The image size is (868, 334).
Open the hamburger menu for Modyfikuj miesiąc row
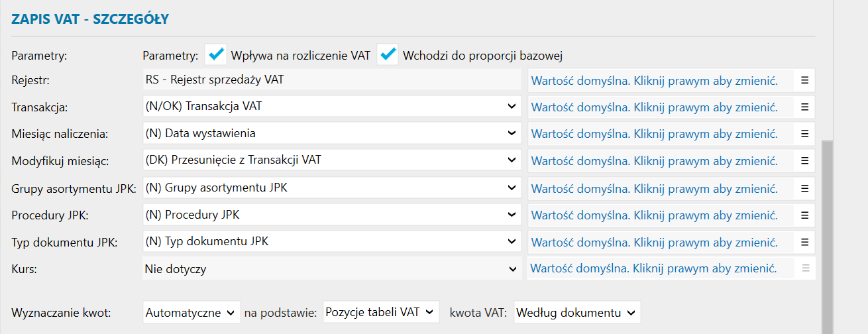[x=805, y=160]
